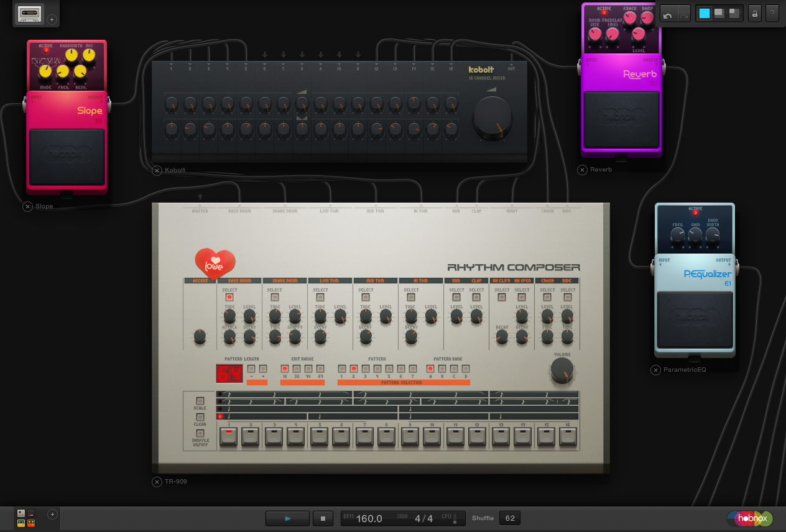Click the Clear button on TR-909

coord(200,417)
